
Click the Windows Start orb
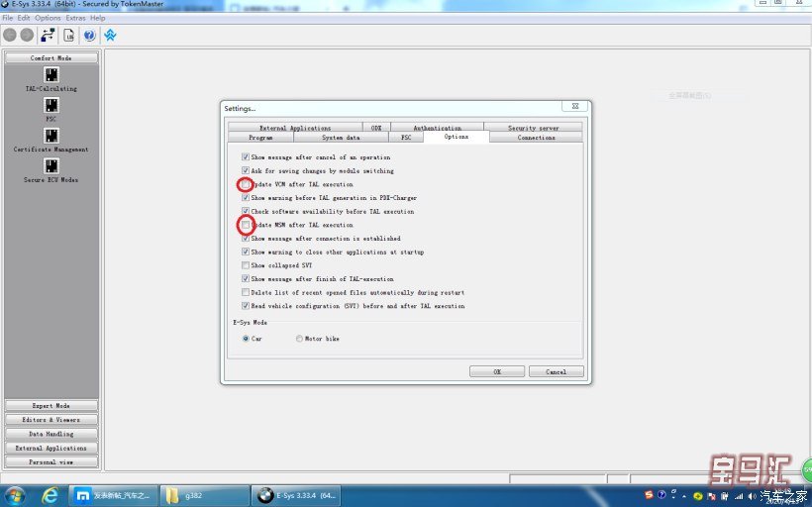[15, 495]
